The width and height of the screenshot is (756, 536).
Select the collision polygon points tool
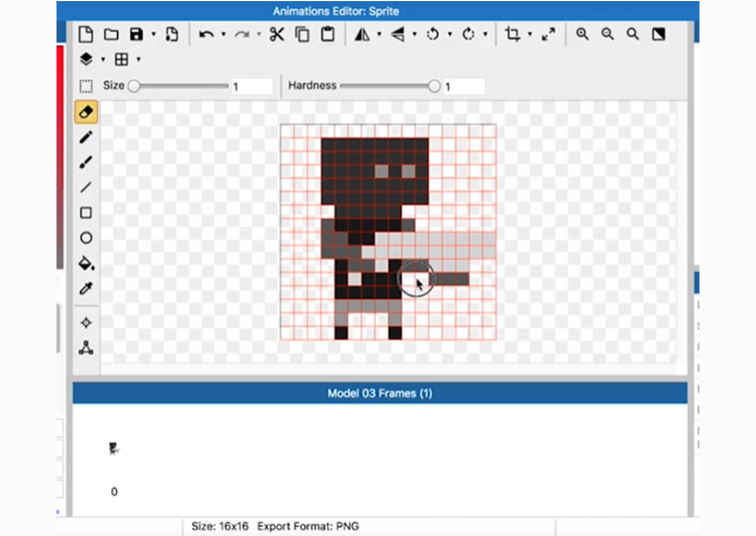click(x=86, y=348)
